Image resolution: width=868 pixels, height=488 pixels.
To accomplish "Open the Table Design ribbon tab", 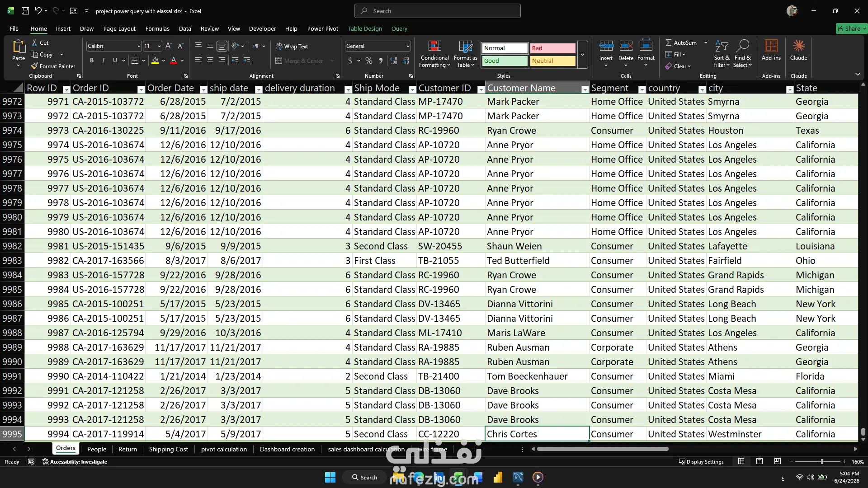I will pyautogui.click(x=365, y=28).
